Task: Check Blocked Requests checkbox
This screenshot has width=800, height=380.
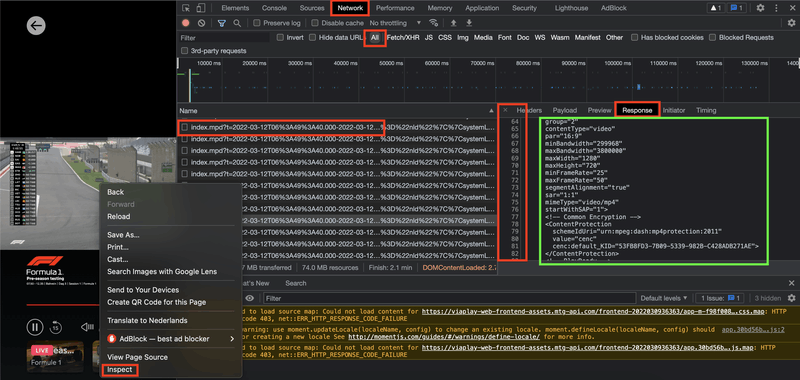Action: (712, 37)
